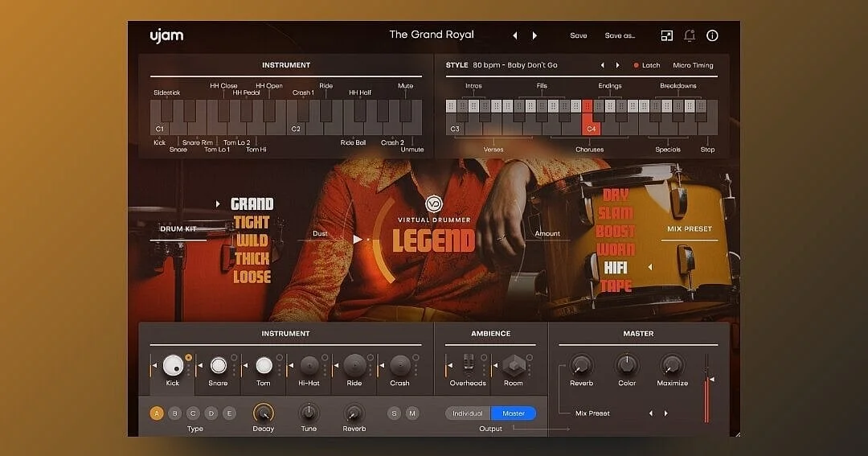868x456 pixels.
Task: Choose the BOOST mix preset
Action: [616, 232]
